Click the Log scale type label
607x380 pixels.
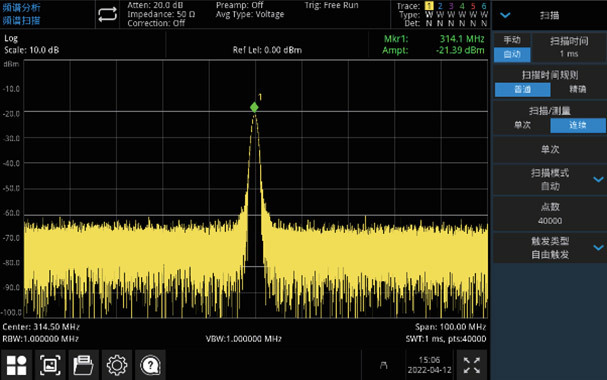tap(11, 39)
